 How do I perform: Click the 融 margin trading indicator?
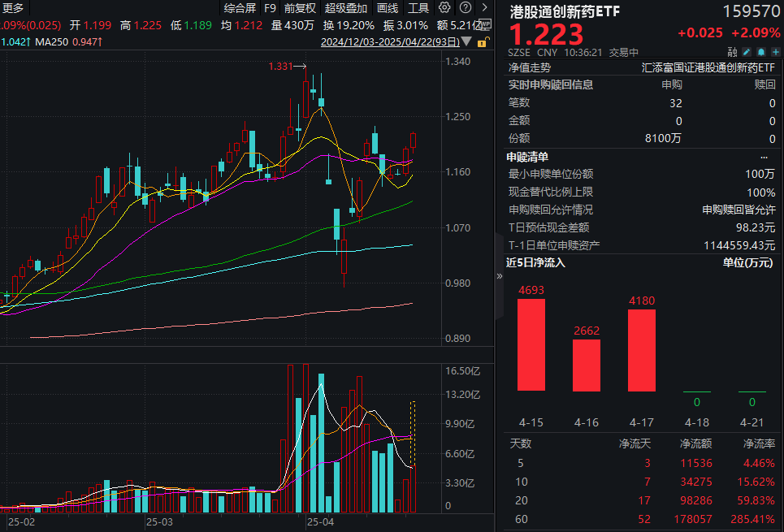732,51
